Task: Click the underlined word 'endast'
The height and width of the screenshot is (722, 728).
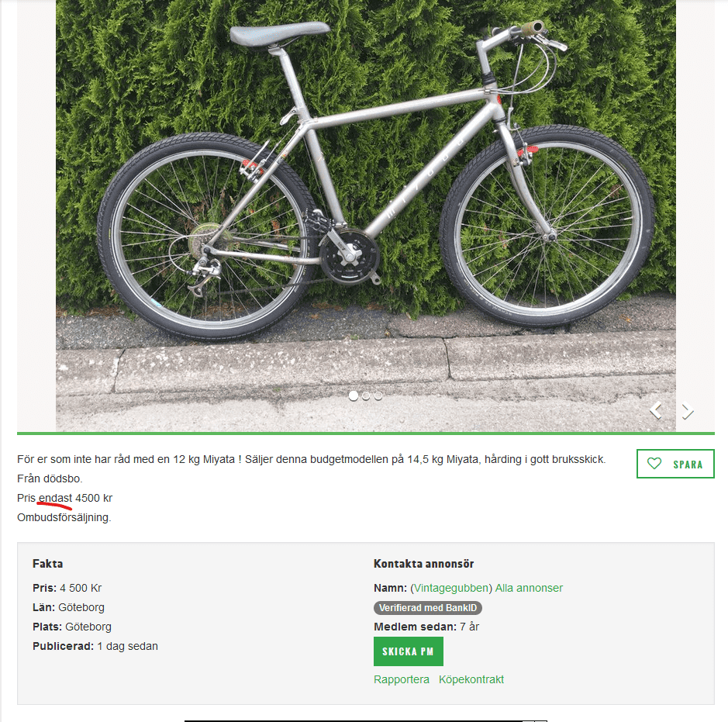Action: pos(55,498)
